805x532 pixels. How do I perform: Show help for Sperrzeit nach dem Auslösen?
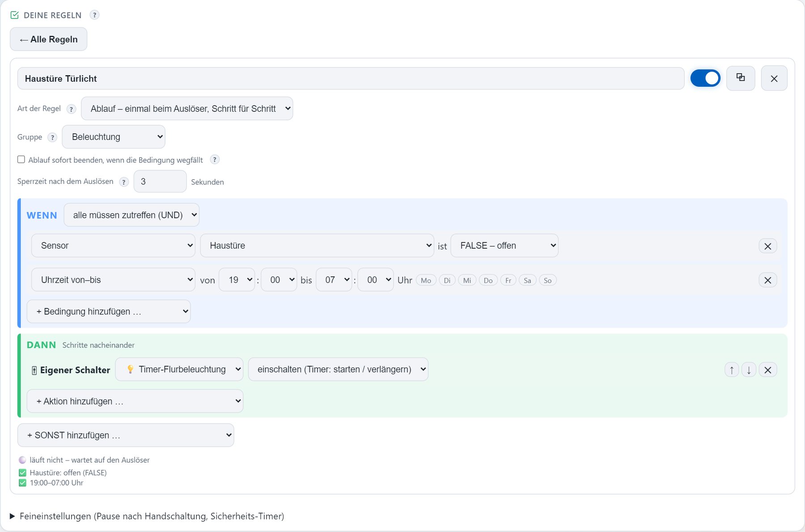click(x=124, y=182)
